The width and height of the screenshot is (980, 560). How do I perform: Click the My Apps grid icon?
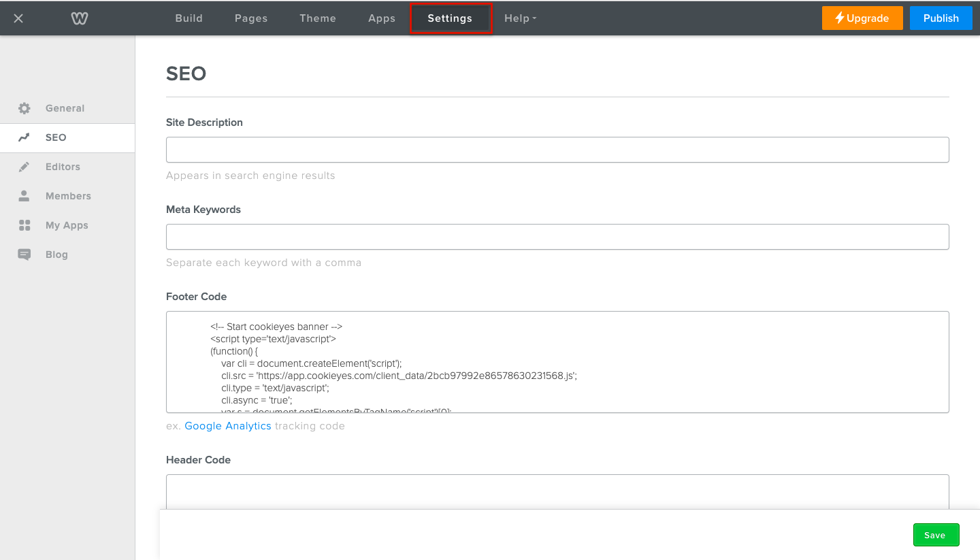[x=24, y=225]
